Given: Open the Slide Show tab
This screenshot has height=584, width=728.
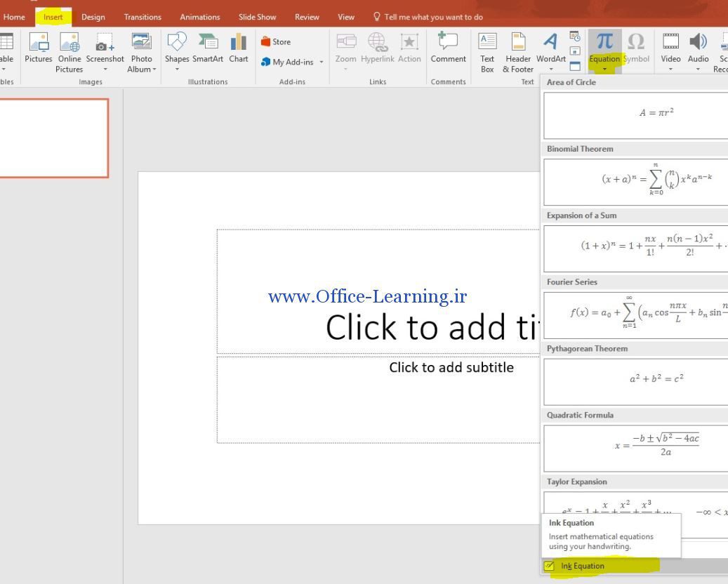Looking at the screenshot, I should click(257, 17).
